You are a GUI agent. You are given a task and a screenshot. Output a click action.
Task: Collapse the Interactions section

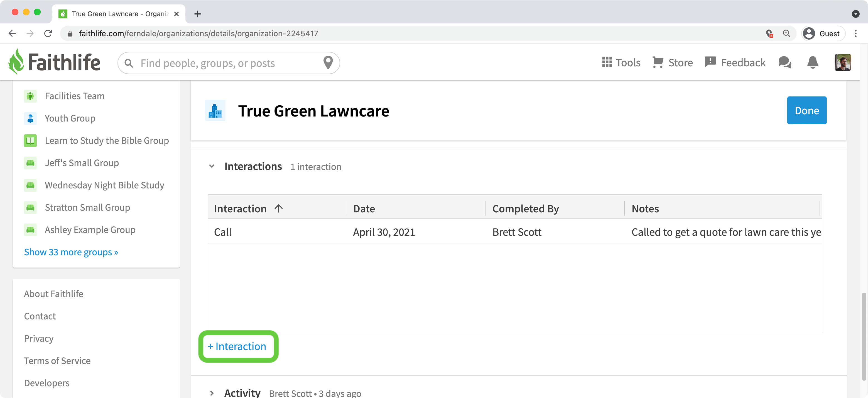coord(212,166)
